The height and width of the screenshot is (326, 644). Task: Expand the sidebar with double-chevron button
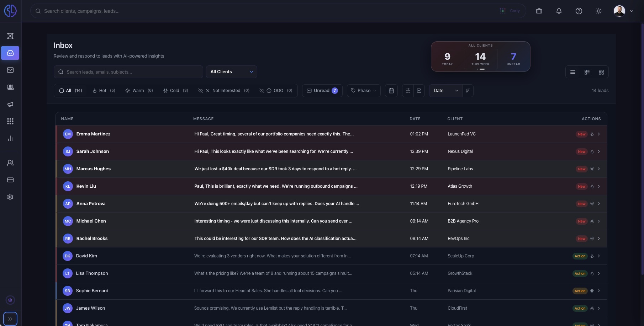tap(10, 319)
